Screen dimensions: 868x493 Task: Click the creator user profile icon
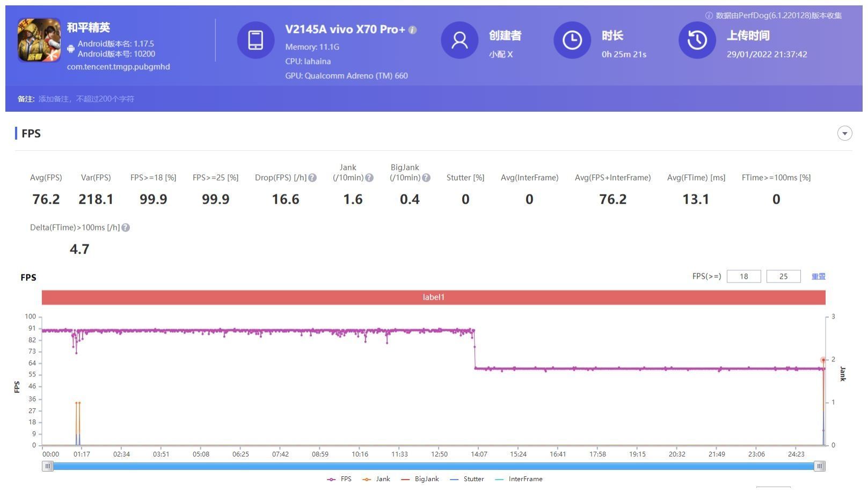[x=459, y=40]
